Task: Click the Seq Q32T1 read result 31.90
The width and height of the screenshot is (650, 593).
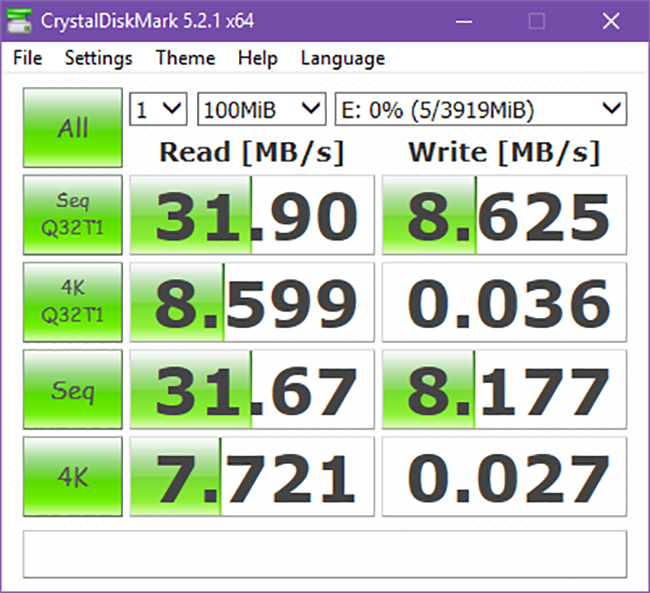Action: point(252,215)
